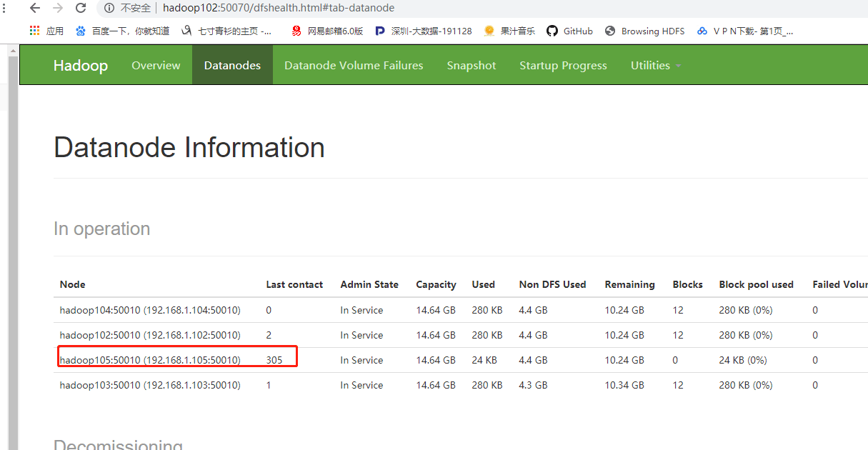Click the Last contact column header
Screen dimensions: 868x450
294,284
